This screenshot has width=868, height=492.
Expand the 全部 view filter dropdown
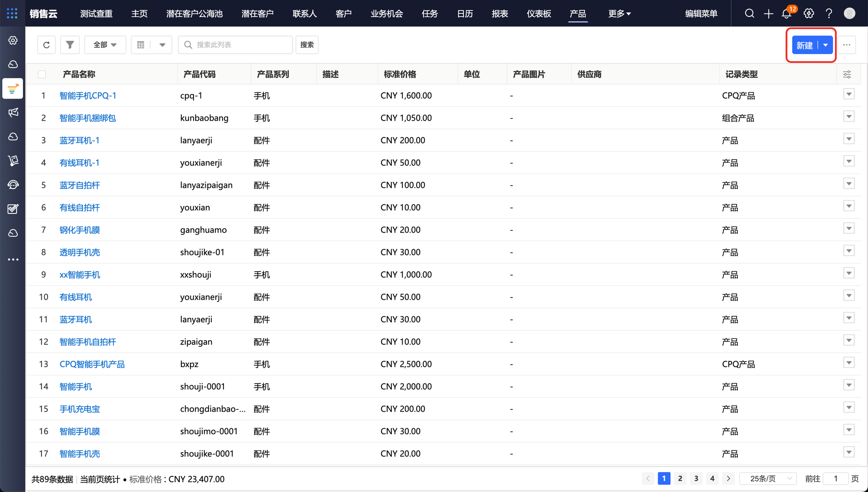click(105, 45)
